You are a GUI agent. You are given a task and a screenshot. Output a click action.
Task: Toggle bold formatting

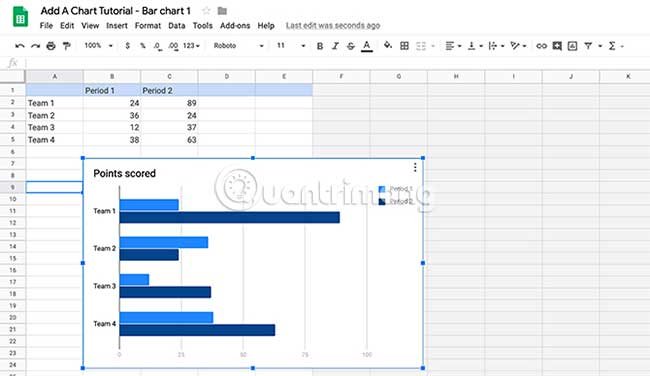coord(320,46)
